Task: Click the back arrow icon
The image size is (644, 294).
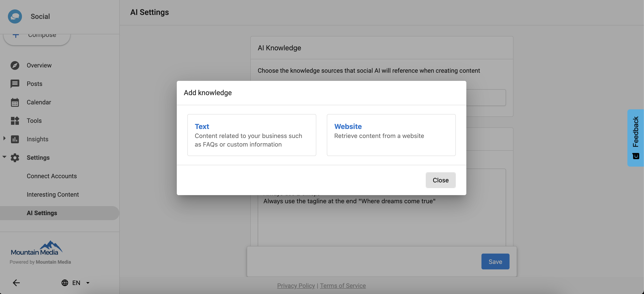Action: [16, 283]
